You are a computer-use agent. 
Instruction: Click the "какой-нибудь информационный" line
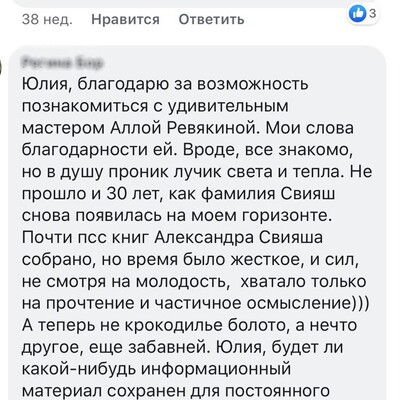(156, 369)
